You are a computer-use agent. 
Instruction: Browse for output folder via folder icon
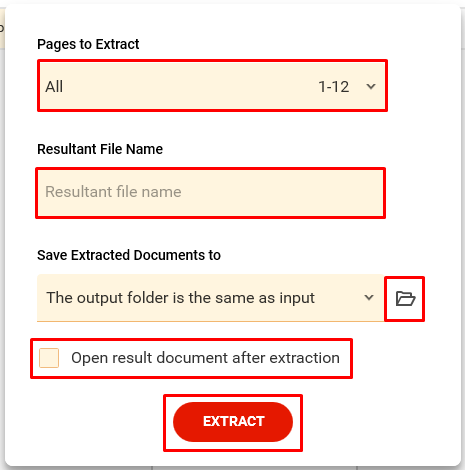pyautogui.click(x=405, y=299)
